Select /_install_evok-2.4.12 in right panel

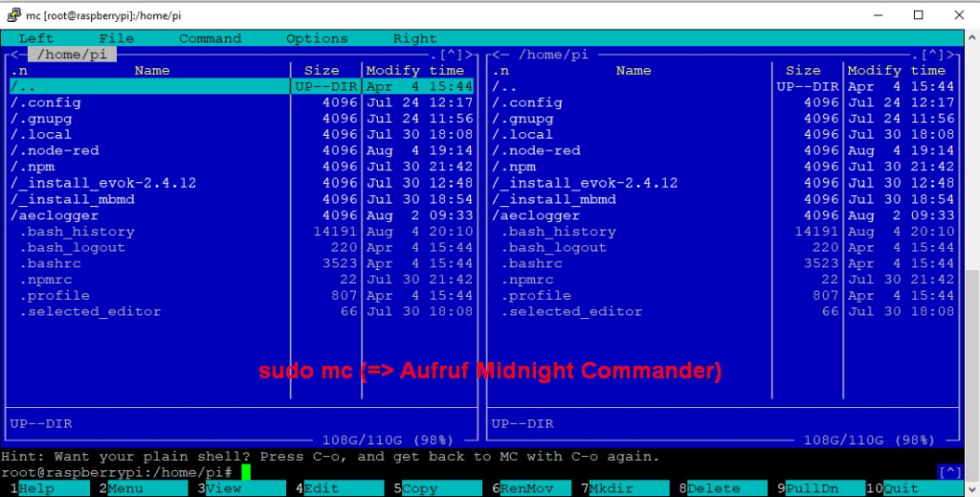[724, 183]
